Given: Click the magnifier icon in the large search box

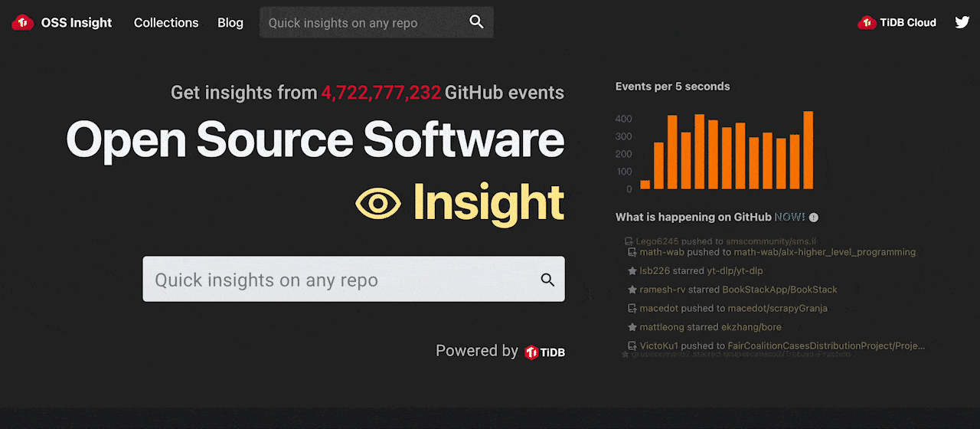Looking at the screenshot, I should tap(547, 280).
